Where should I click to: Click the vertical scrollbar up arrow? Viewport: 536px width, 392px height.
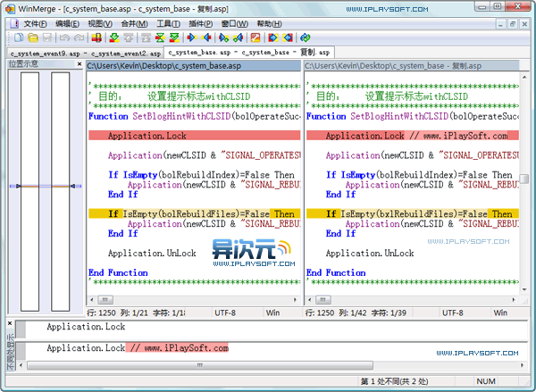click(524, 77)
